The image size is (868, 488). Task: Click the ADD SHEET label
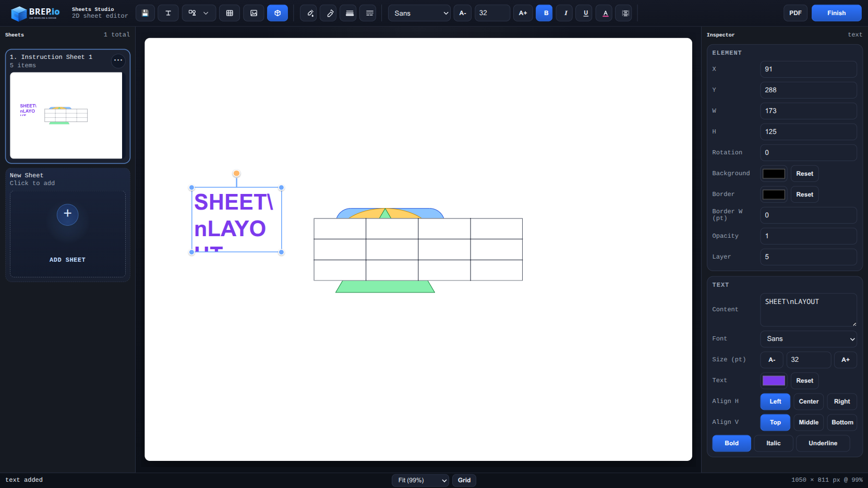67,260
